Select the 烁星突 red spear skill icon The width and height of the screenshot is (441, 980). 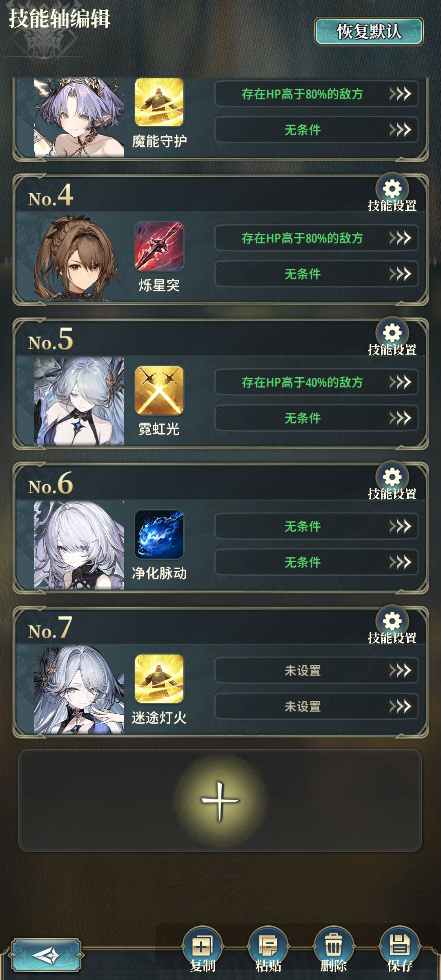[x=159, y=246]
